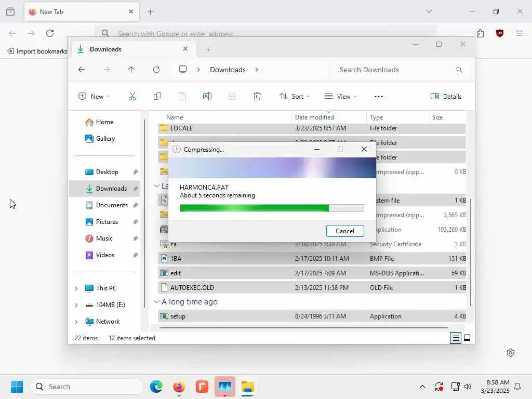Open the volume speaker tray icon
Viewport: 532px width, 399px height.
click(x=467, y=387)
